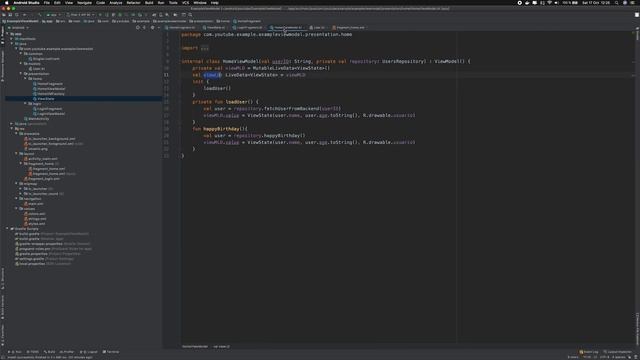Open the Profiler tool window button
This screenshot has width=640, height=360.
coord(67,352)
